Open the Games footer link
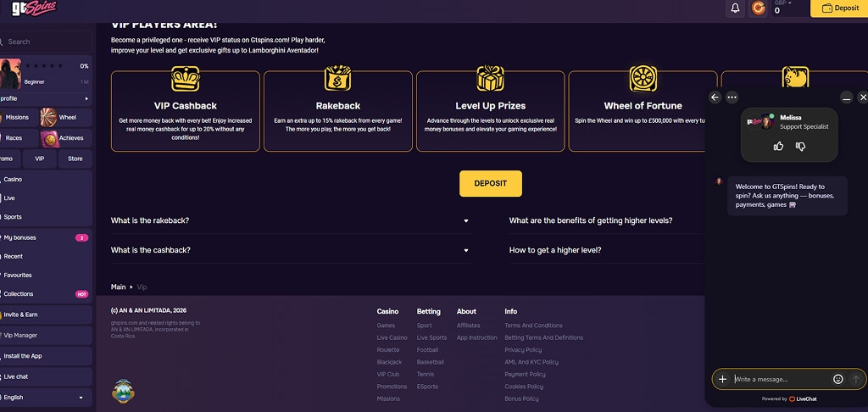This screenshot has width=868, height=412. pyautogui.click(x=386, y=326)
